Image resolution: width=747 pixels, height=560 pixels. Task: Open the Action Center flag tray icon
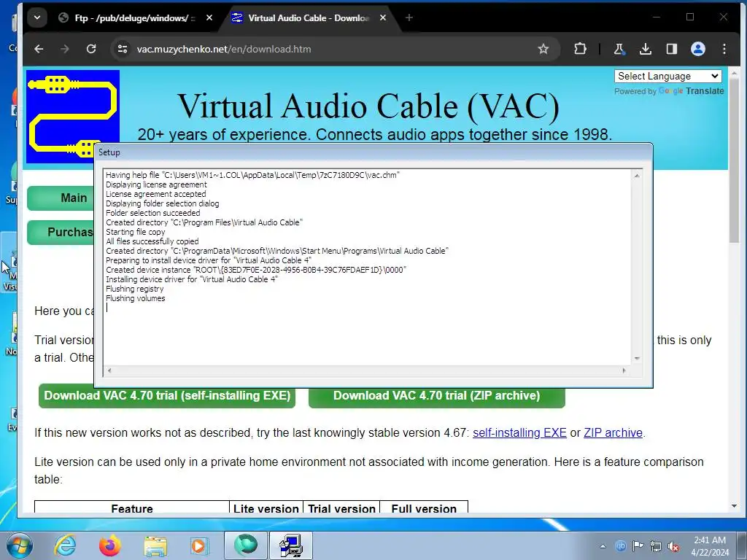tap(638, 546)
